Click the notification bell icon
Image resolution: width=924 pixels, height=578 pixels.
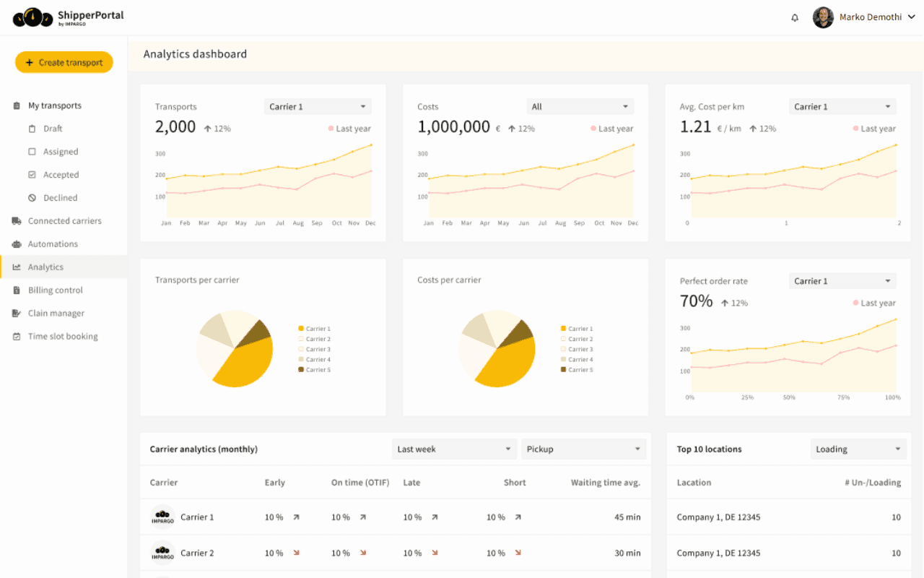coord(795,18)
